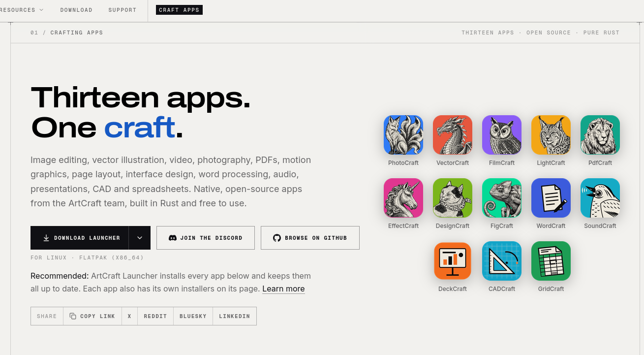Click the "01 / Crafting Apps" section label

pos(67,33)
